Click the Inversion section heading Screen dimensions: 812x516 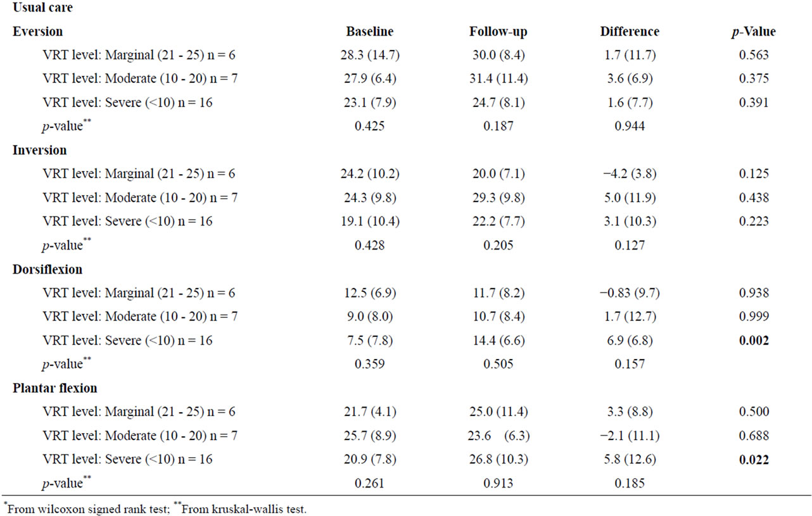[x=40, y=151]
